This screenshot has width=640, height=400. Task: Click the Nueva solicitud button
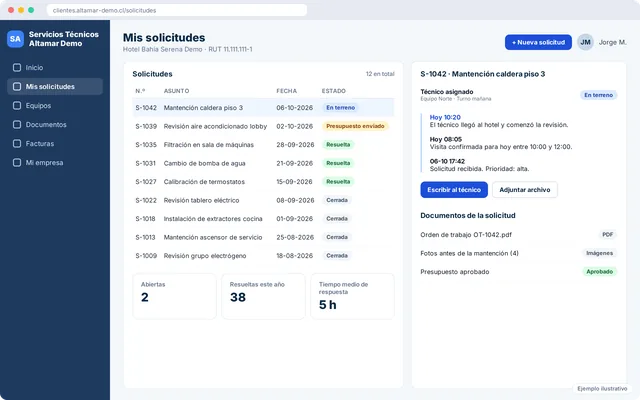(x=538, y=42)
